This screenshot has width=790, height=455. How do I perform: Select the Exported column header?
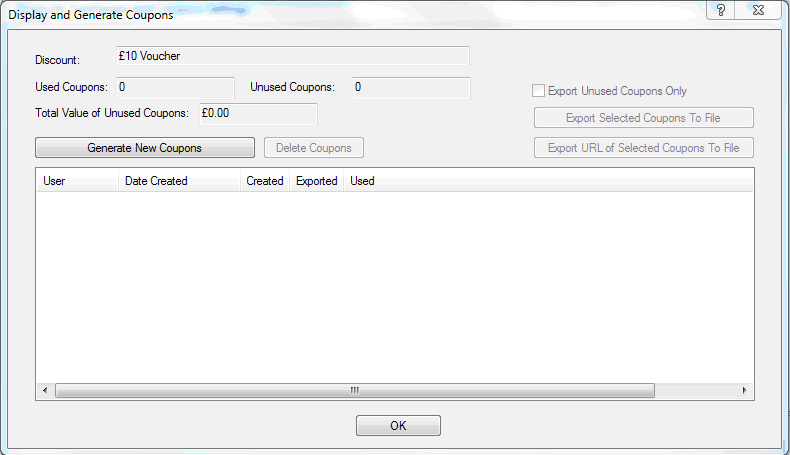point(316,181)
